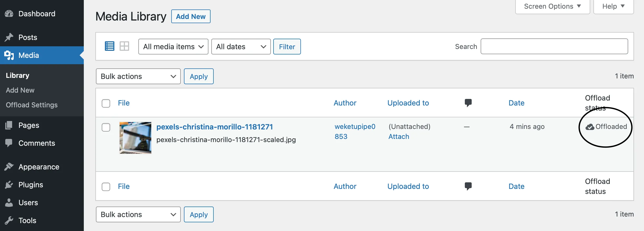Tick the checkbox for pexels-christina-morillo-1181271

coord(106,127)
